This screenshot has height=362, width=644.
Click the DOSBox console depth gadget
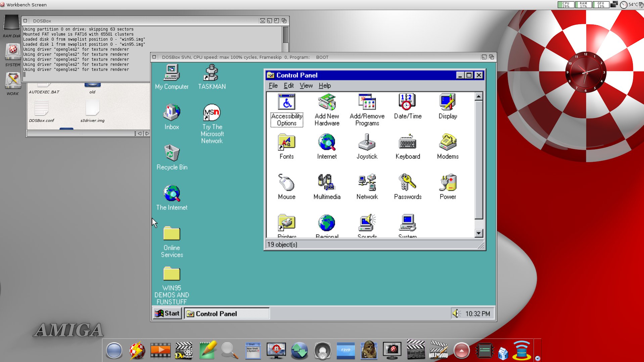(284, 20)
